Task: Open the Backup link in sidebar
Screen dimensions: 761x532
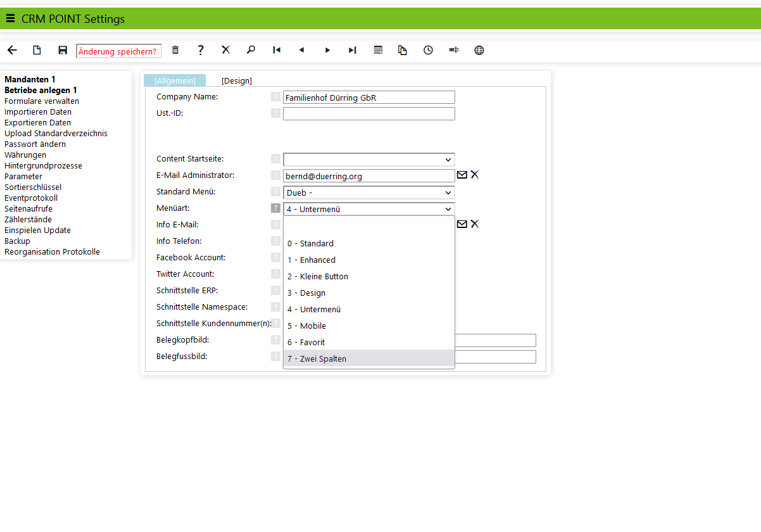Action: coord(17,241)
